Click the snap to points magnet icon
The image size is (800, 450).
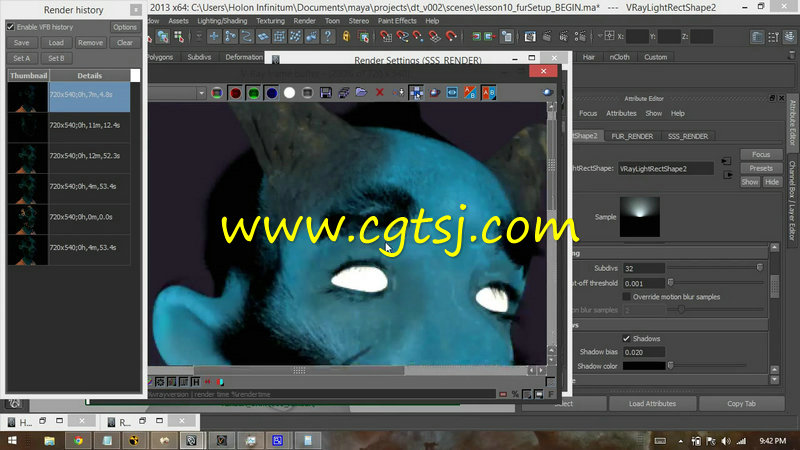pos(418,36)
